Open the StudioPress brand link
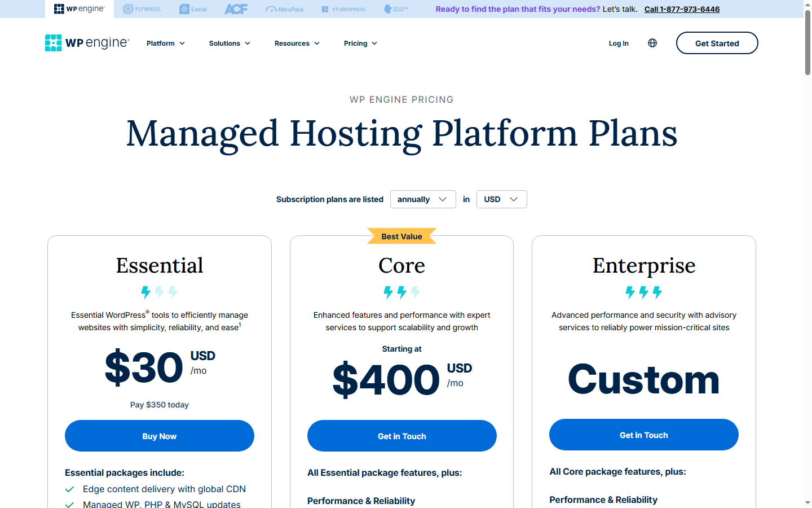 [343, 9]
